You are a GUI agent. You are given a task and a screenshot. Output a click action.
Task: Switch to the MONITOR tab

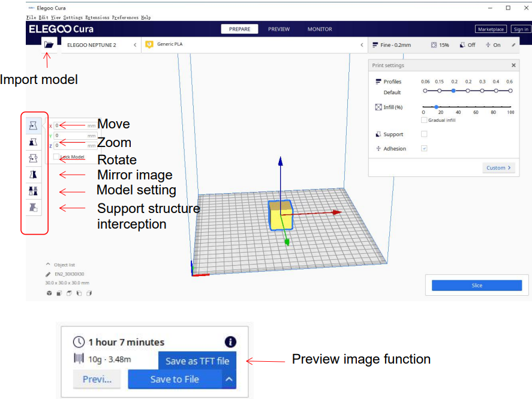click(320, 29)
